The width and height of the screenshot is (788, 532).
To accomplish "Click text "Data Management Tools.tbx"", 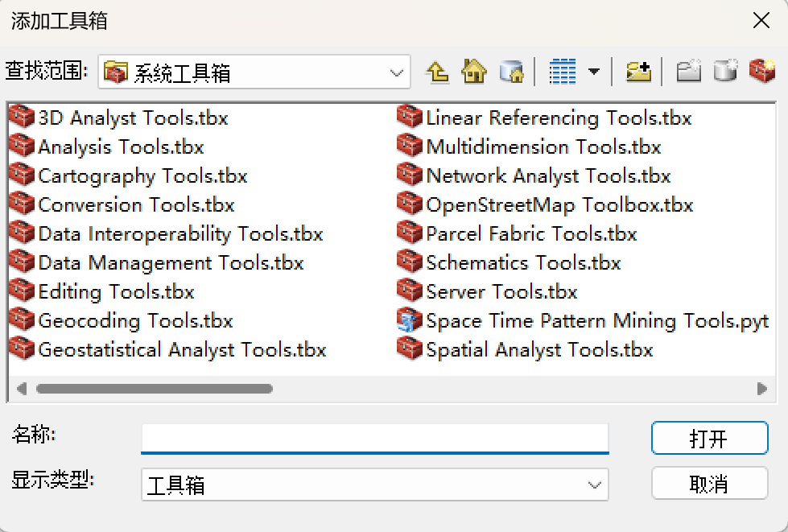I will pyautogui.click(x=171, y=263).
